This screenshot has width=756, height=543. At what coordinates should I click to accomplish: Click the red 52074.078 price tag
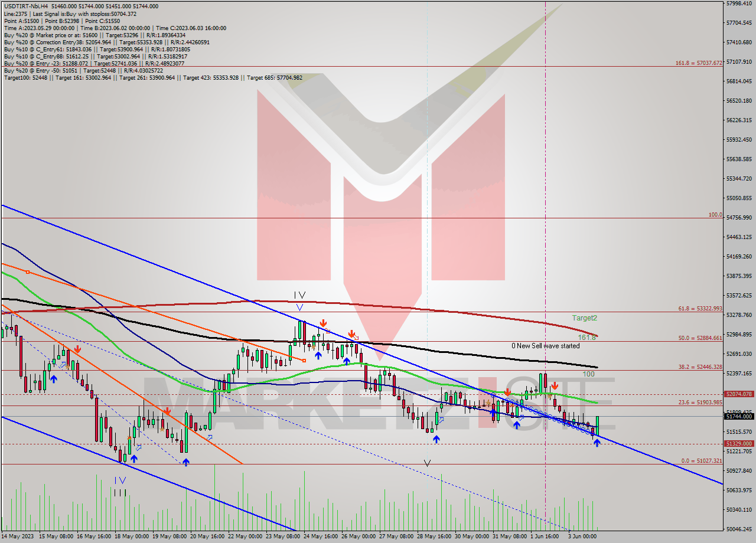[739, 394]
